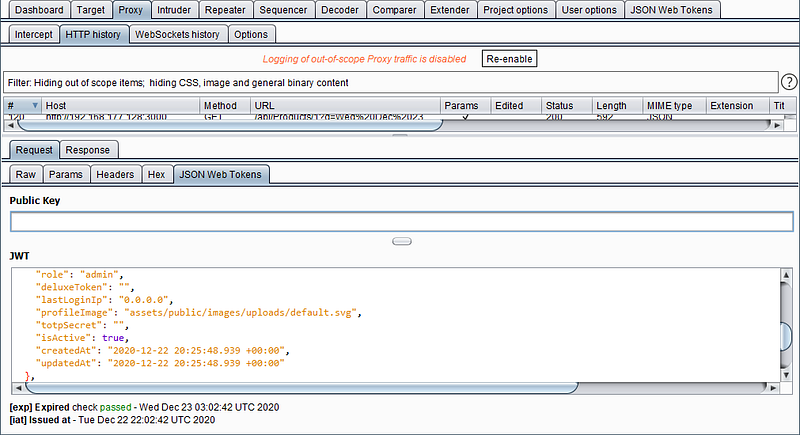
Task: Select the HTTP history sub-tab
Action: click(93, 34)
